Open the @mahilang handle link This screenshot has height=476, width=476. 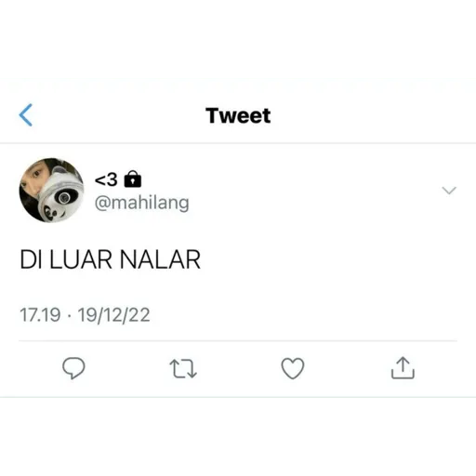coord(142,204)
